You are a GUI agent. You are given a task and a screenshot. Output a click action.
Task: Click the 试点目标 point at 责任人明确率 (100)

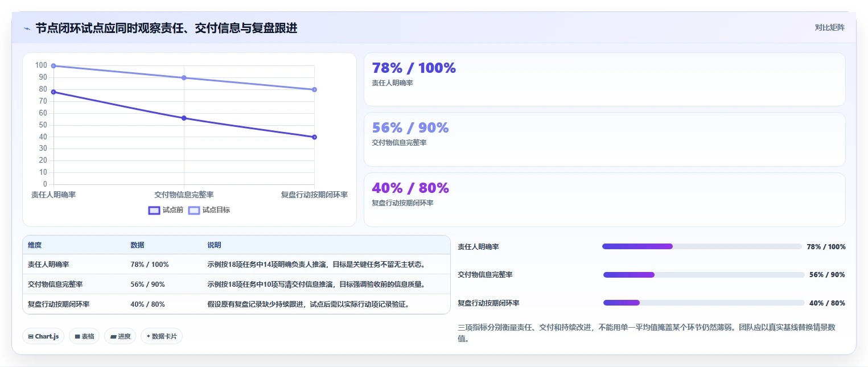54,65
